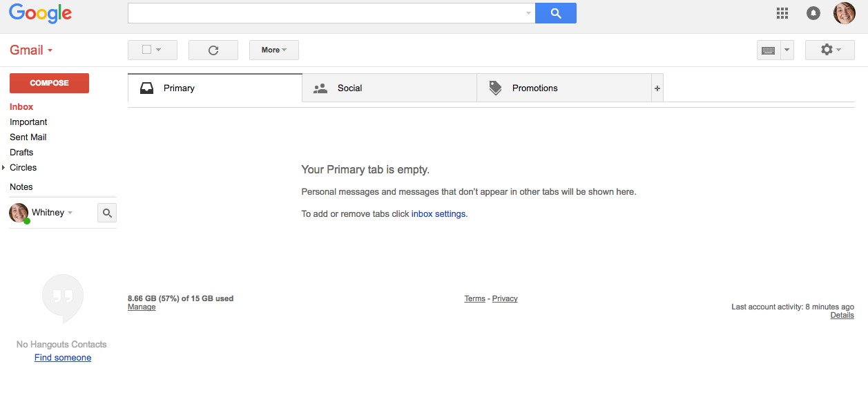Open the notifications bell

pyautogui.click(x=813, y=13)
